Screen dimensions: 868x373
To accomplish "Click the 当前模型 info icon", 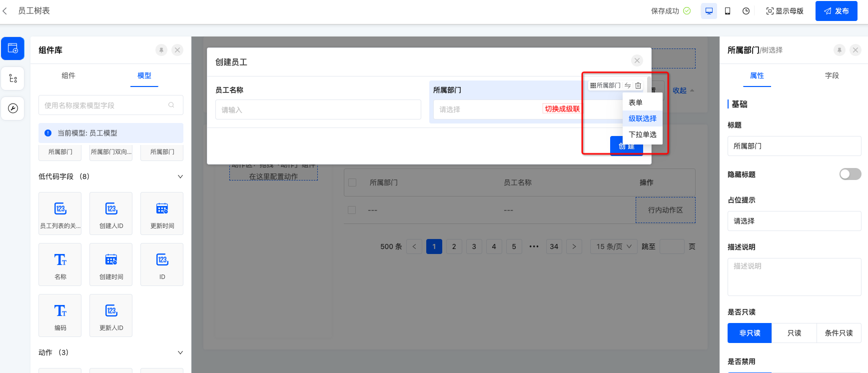I will pyautogui.click(x=48, y=133).
